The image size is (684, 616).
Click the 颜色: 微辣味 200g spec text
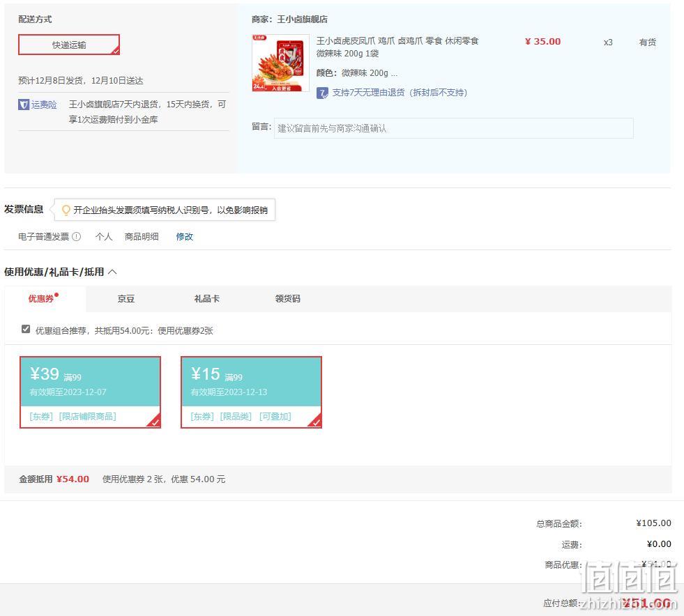point(357,72)
